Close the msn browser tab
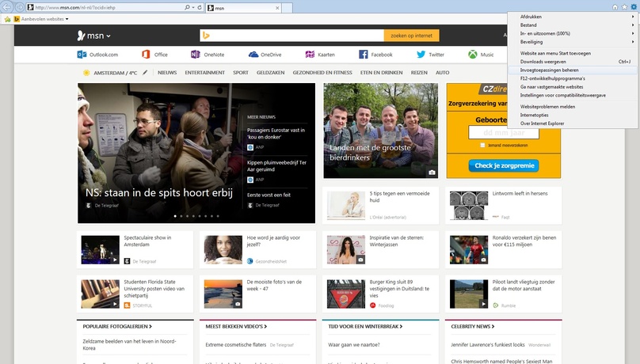640x364 pixels. point(277,8)
